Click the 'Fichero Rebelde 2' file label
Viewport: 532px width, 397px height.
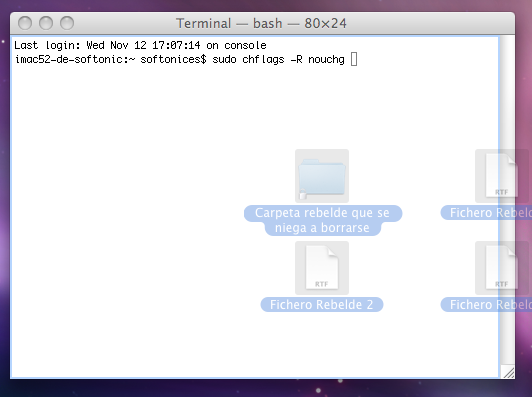(x=322, y=304)
